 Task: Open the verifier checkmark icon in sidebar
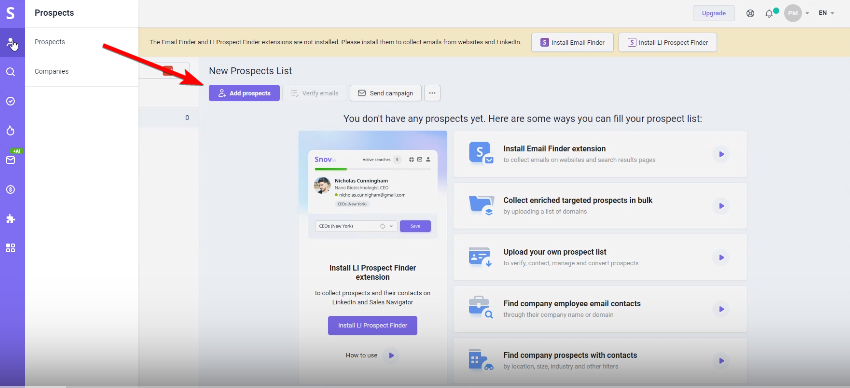click(x=10, y=101)
